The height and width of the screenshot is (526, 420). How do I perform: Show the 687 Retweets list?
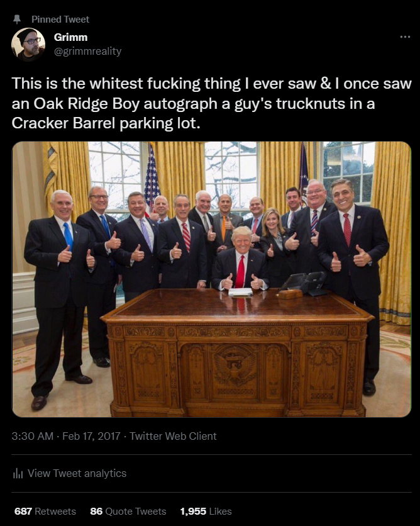coord(45,512)
